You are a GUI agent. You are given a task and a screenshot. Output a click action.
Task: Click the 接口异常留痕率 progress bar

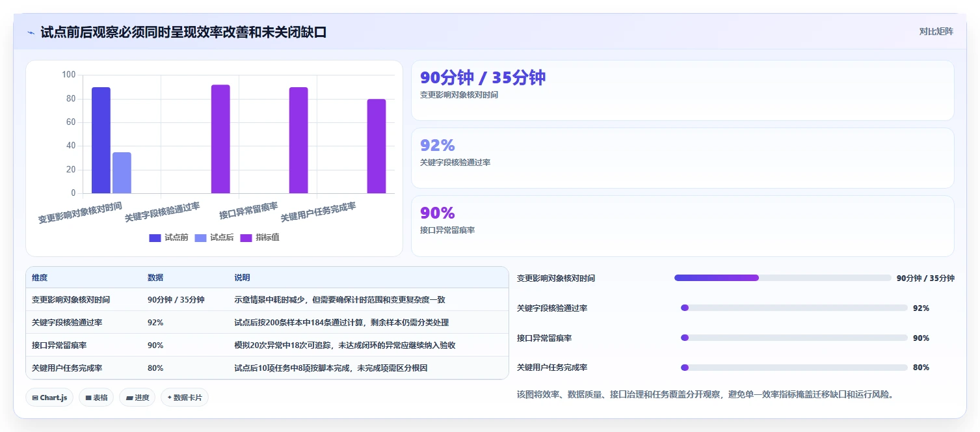pos(794,338)
